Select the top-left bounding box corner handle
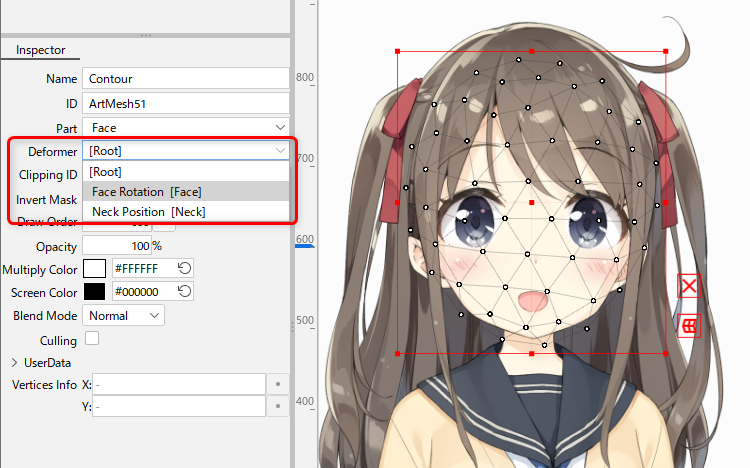750x468 pixels. click(x=397, y=51)
